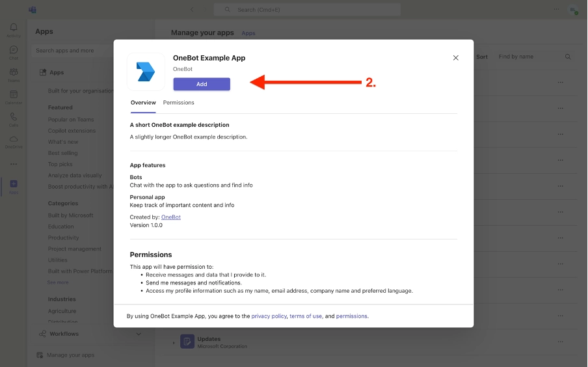Open Calendar in the Teams sidebar
Viewport: 588px width, 367px height.
[x=14, y=97]
